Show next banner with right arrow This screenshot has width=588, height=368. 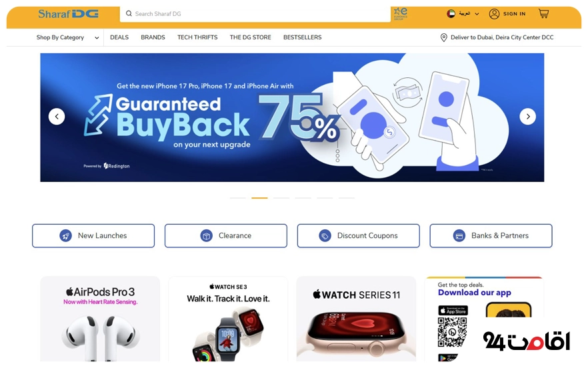(x=527, y=117)
